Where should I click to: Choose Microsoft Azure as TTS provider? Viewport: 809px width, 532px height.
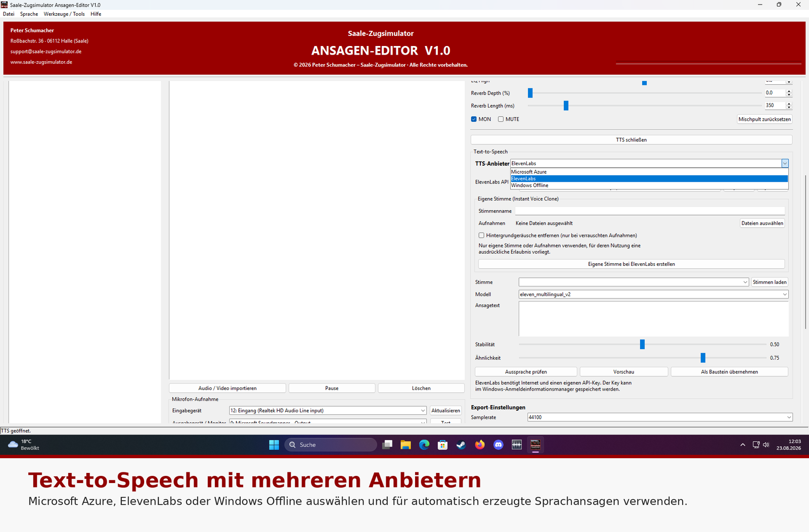[649, 172]
